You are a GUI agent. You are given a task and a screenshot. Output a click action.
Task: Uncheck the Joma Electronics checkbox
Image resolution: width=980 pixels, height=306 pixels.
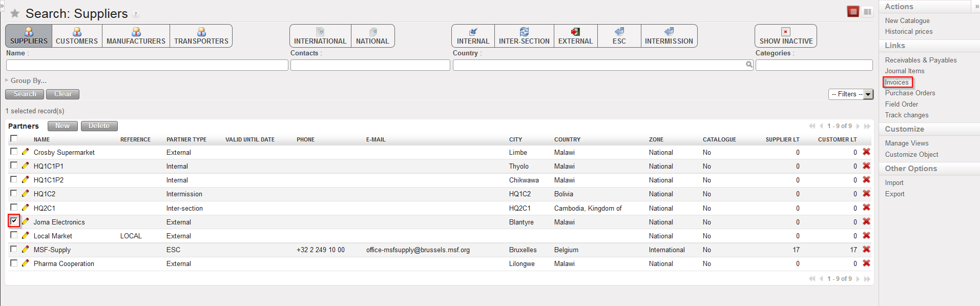pyautogui.click(x=14, y=221)
